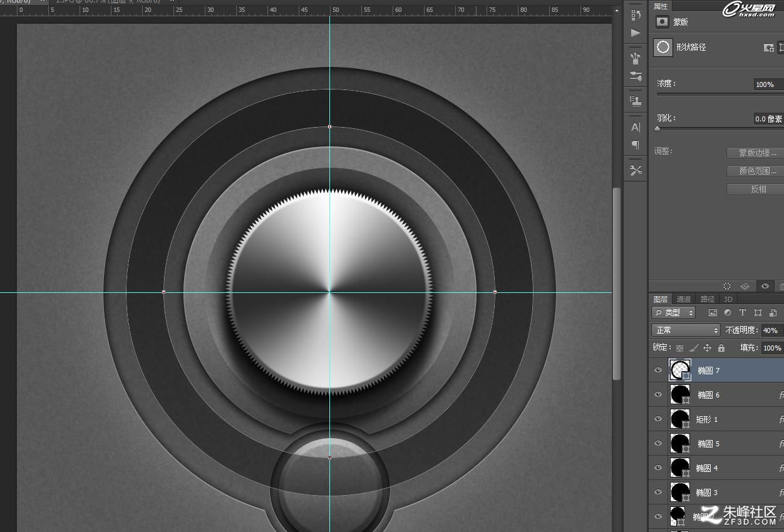784x532 pixels.
Task: Hide the 椭圆 4 layer
Action: [x=658, y=468]
